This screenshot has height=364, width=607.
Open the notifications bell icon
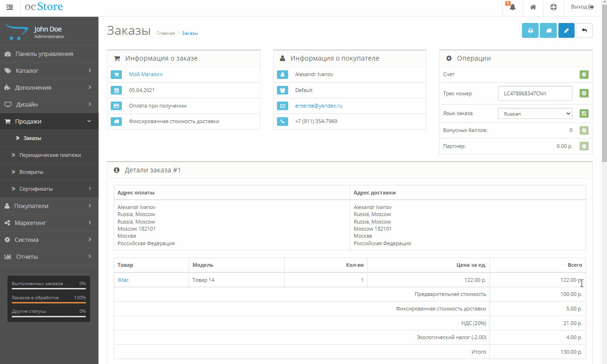(512, 7)
